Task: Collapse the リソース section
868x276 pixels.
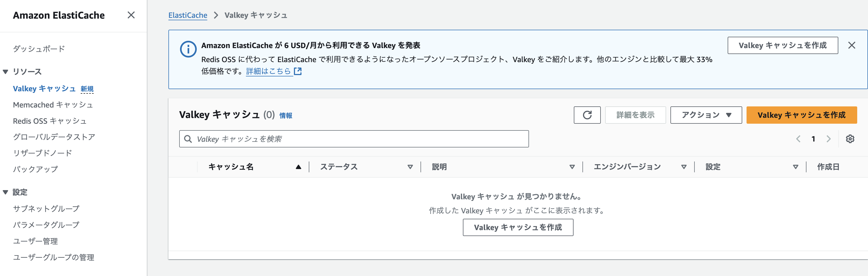Action: (5, 72)
